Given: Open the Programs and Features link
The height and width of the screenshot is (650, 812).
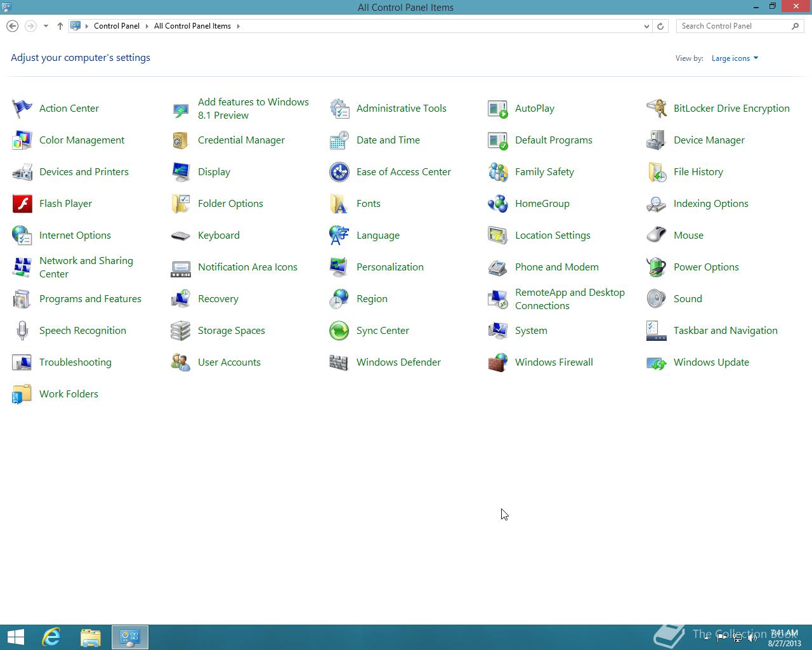Looking at the screenshot, I should pyautogui.click(x=90, y=299).
